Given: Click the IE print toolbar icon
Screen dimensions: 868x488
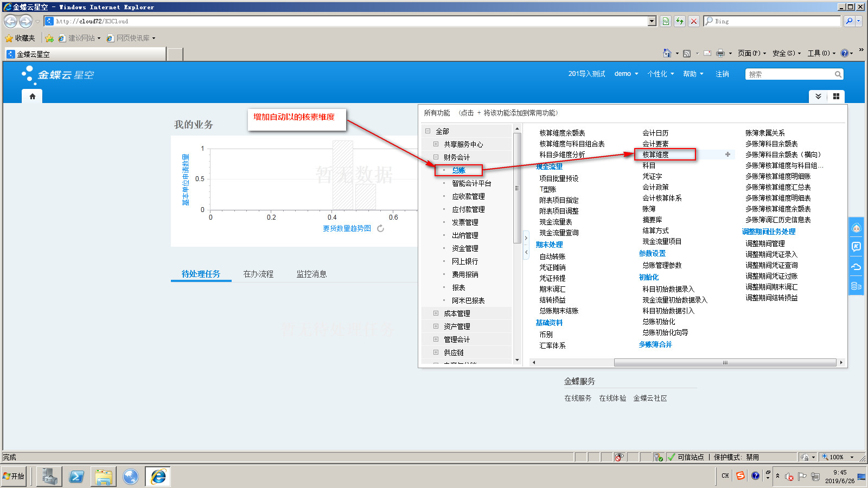Looking at the screenshot, I should click(x=720, y=53).
